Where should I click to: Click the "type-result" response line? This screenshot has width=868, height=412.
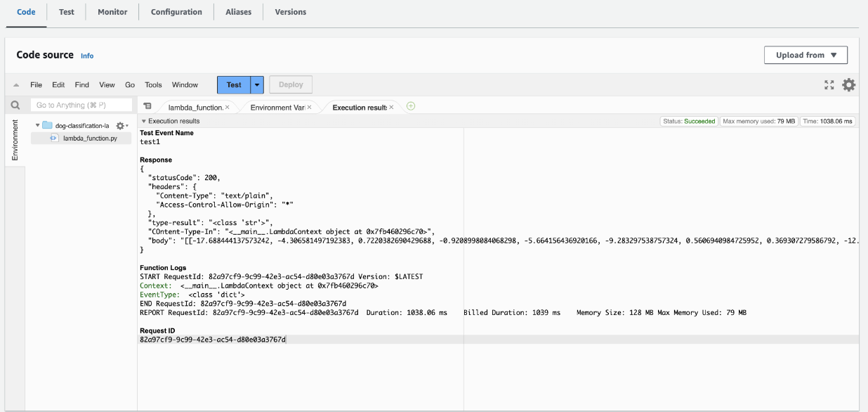click(x=210, y=222)
